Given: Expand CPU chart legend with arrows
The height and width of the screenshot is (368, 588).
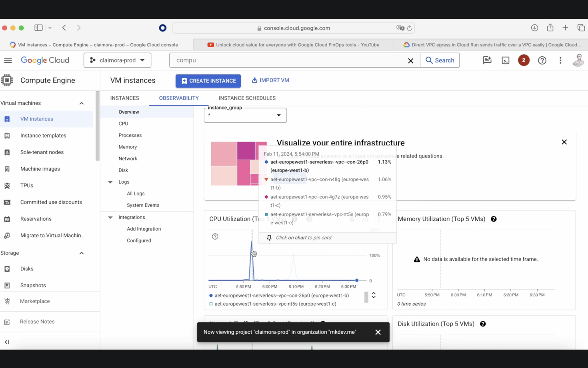Looking at the screenshot, I should 374,295.
